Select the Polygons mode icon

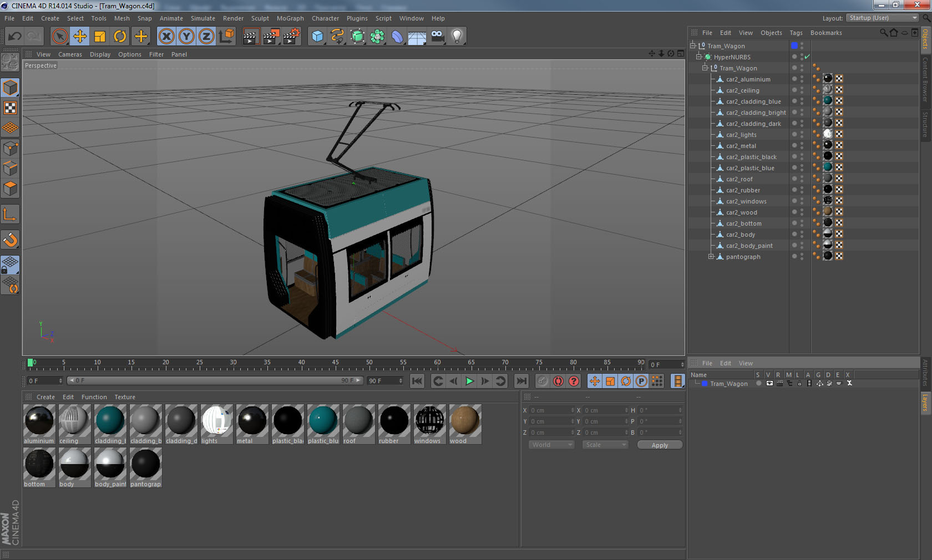[x=11, y=189]
